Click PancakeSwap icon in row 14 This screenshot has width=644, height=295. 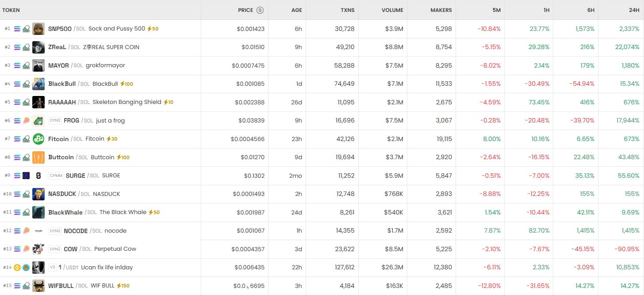[26, 268]
